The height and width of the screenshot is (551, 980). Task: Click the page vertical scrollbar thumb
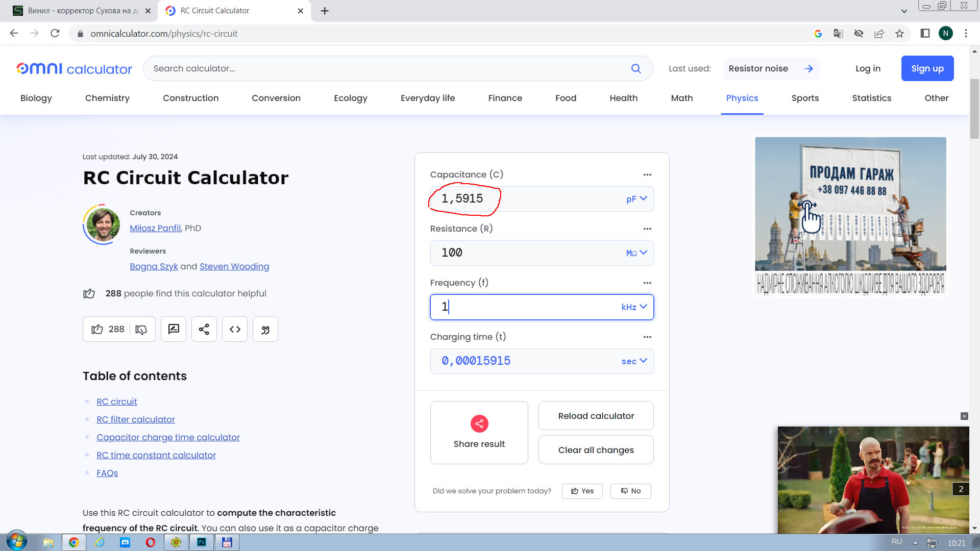(x=974, y=108)
